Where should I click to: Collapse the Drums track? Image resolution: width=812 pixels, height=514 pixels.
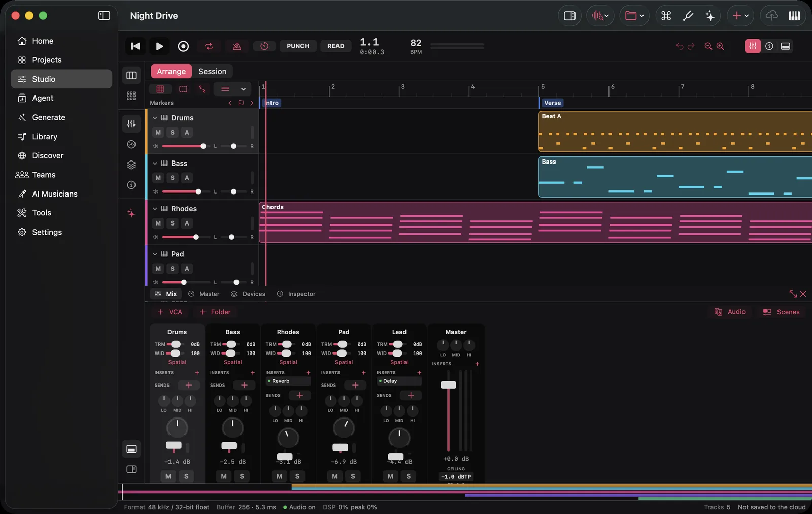155,118
